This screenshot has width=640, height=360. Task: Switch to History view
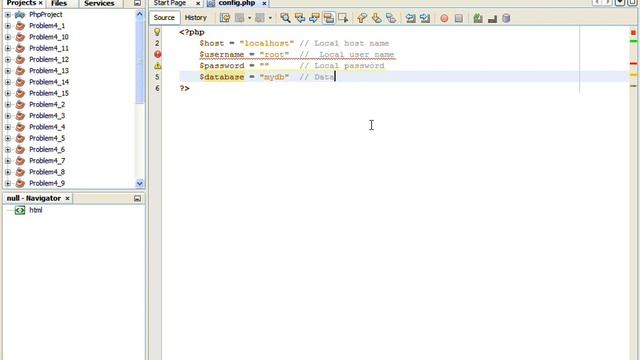(196, 18)
